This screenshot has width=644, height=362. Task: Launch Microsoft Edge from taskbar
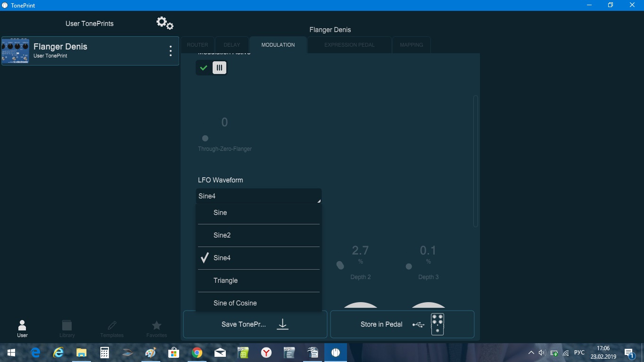35,353
